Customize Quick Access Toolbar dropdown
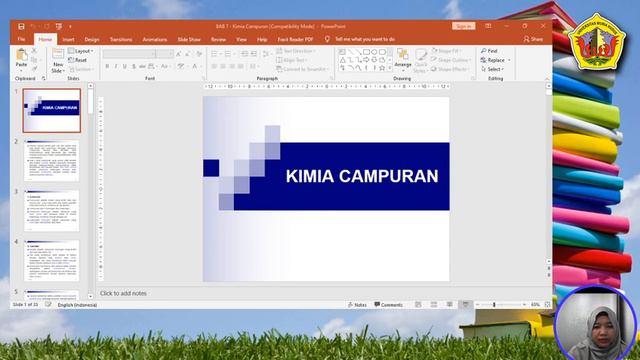The image size is (640, 360). (70, 27)
